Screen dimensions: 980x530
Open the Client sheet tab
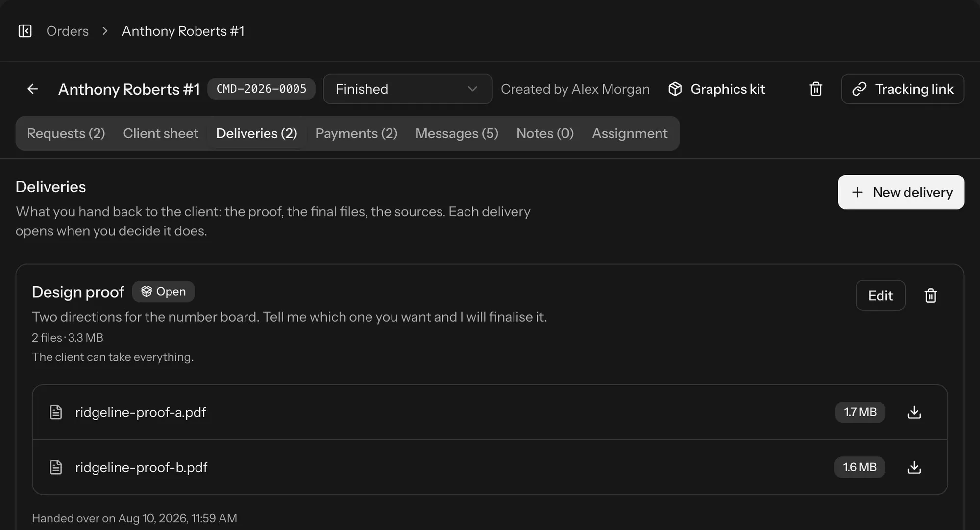tap(161, 133)
